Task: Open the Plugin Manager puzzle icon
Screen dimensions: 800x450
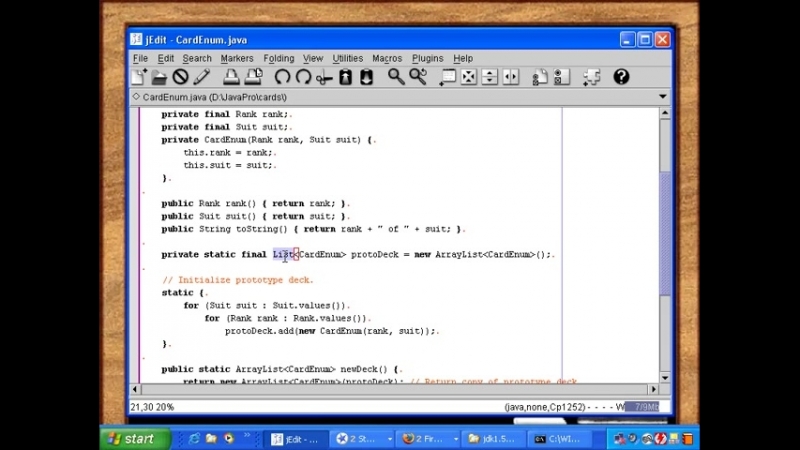Action: pyautogui.click(x=591, y=77)
